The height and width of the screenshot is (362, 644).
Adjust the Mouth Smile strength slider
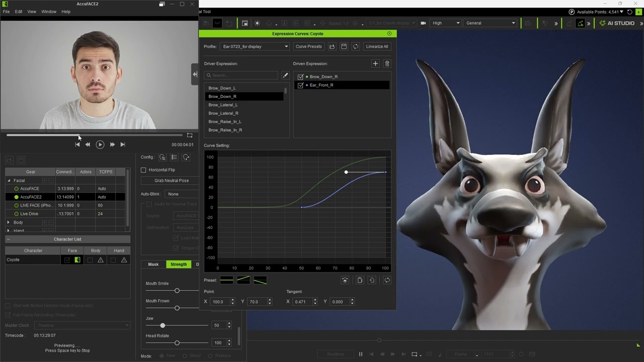(177, 291)
